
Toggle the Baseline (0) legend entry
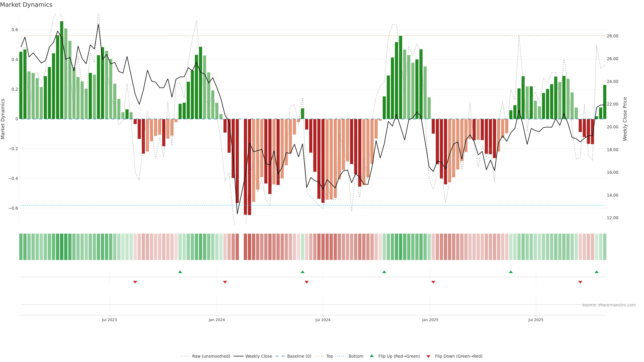tap(299, 356)
